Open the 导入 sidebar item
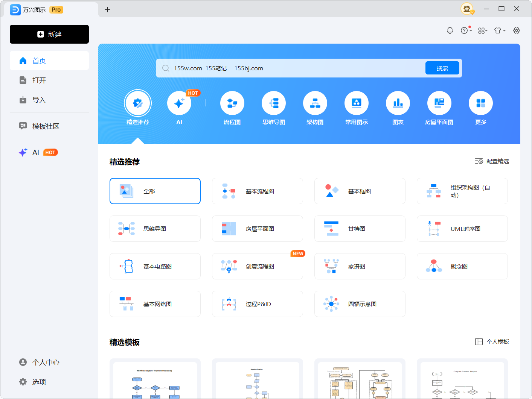This screenshot has height=399, width=532. [x=39, y=100]
